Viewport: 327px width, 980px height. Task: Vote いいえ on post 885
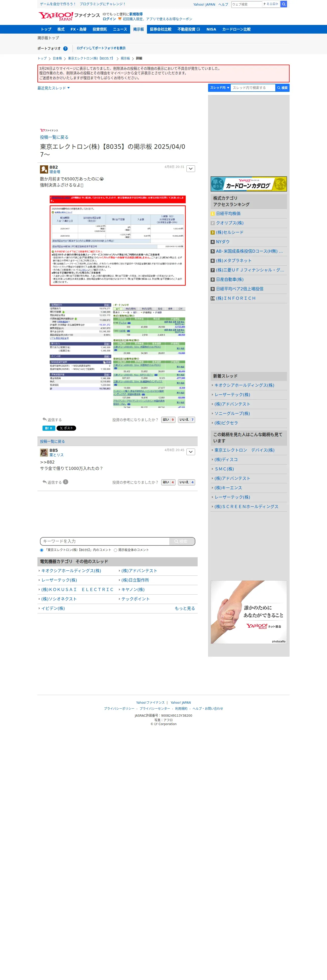pos(186,482)
